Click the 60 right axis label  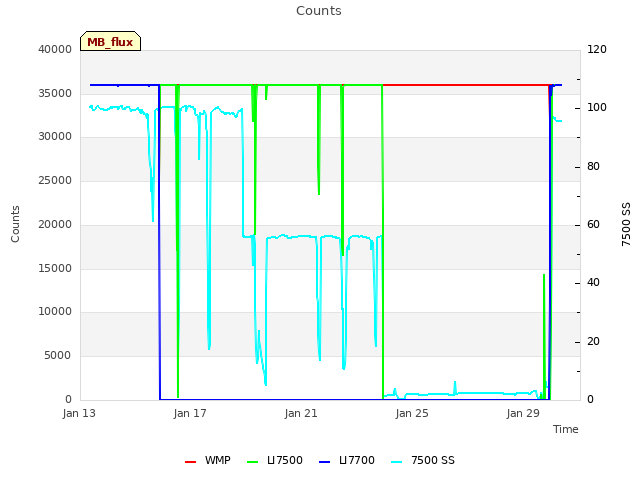click(x=593, y=224)
